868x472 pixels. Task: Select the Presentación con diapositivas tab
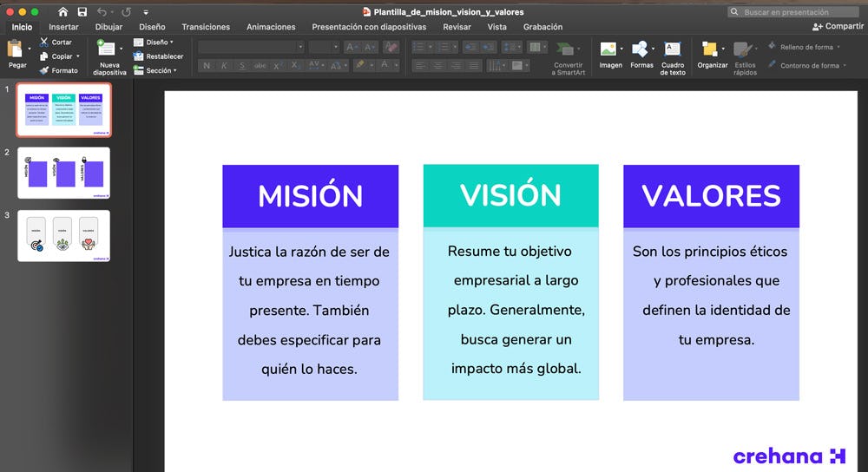click(369, 27)
